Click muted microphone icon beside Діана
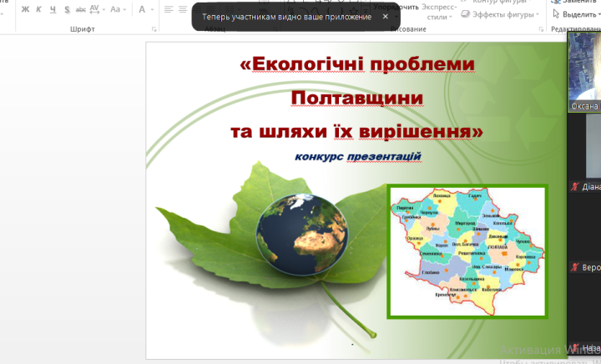Screen dimensions: 601x364 coord(574,187)
